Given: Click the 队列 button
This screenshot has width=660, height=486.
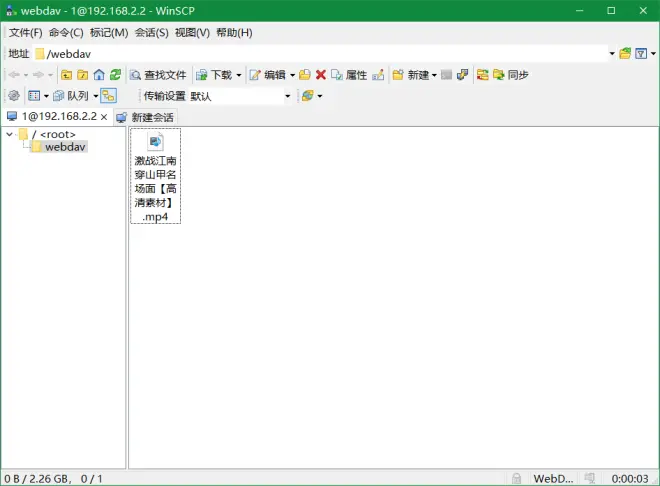Looking at the screenshot, I should click(x=71, y=96).
